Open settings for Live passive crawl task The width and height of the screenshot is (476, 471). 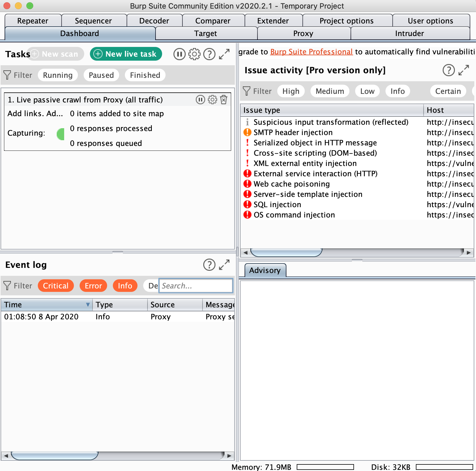coord(212,100)
